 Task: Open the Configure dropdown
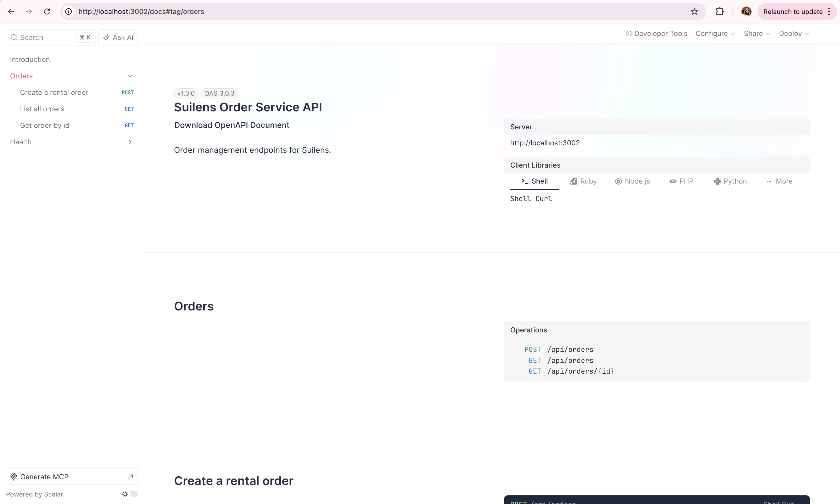[x=715, y=34]
